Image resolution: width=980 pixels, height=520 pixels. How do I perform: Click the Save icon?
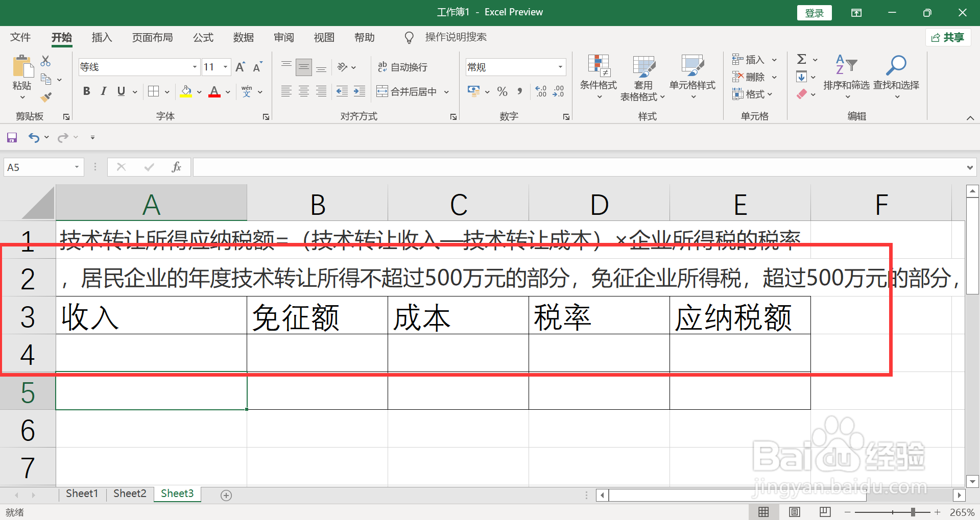11,137
